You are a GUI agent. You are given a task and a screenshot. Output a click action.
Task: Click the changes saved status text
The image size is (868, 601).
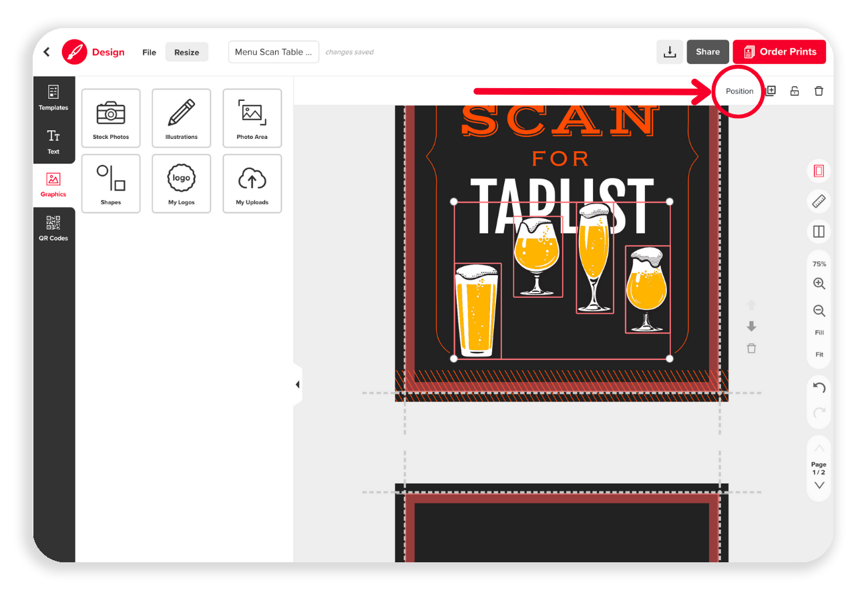click(349, 52)
